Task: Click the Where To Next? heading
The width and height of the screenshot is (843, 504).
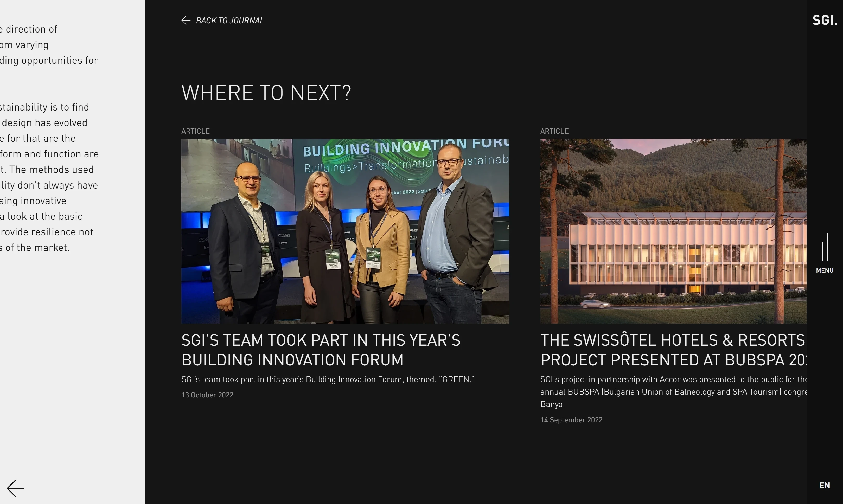Action: tap(266, 93)
